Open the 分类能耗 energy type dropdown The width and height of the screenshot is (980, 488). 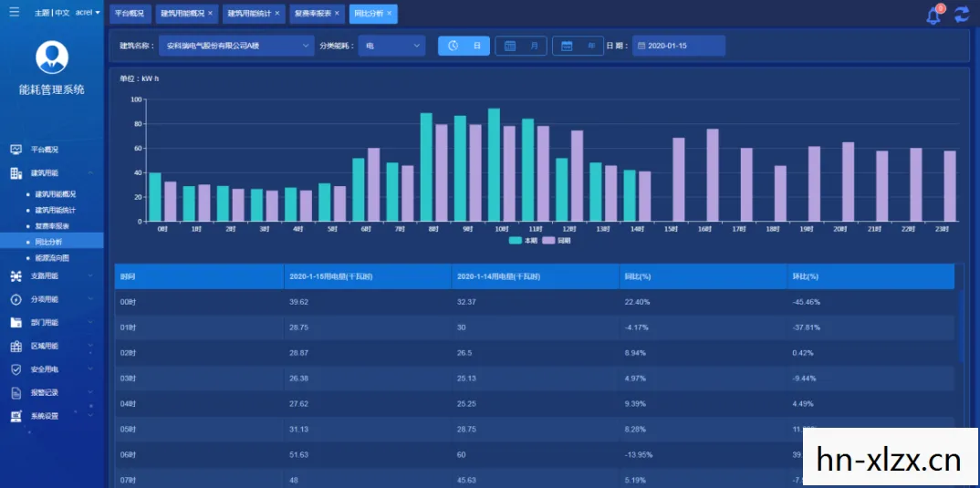click(x=391, y=46)
